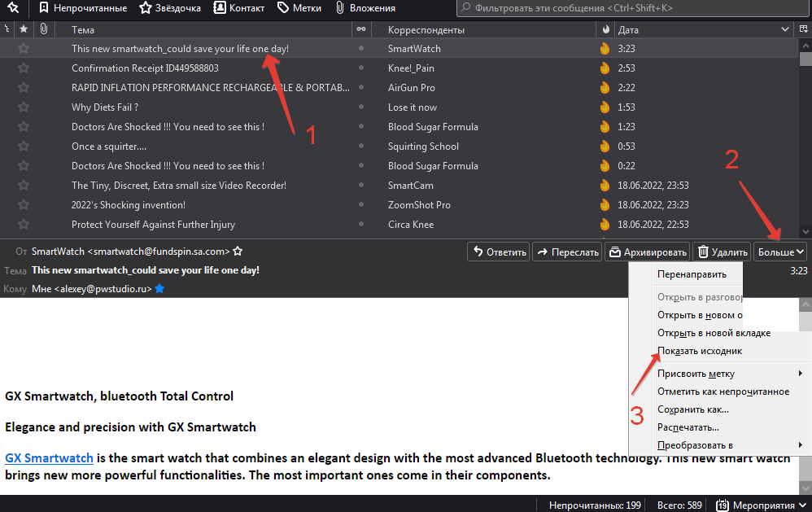812x512 pixels.
Task: Click blue star next to alexey@pwstudio.ru
Action: [x=159, y=289]
